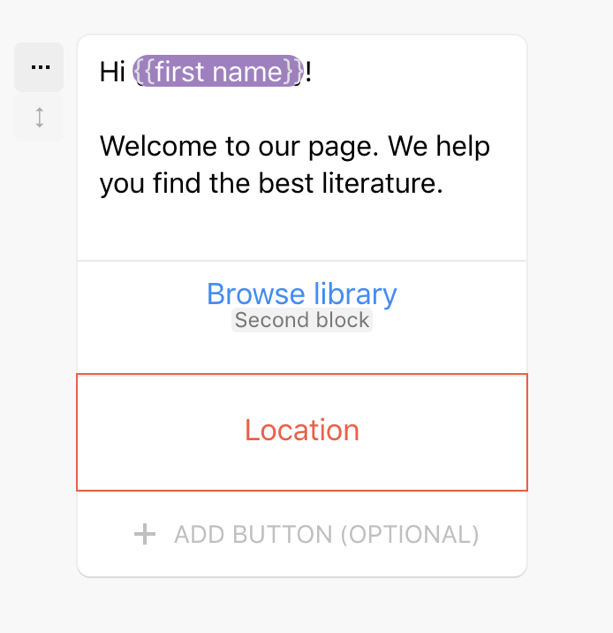
Task: Click the Browse library button
Action: click(301, 294)
